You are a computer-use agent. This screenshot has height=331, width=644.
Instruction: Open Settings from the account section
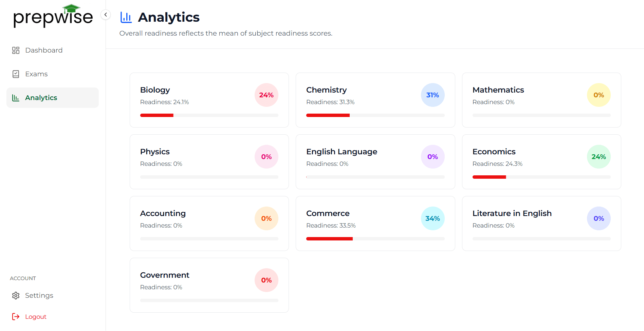click(x=39, y=296)
